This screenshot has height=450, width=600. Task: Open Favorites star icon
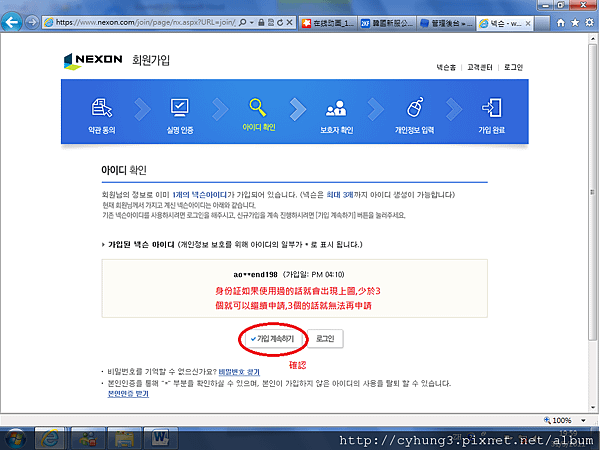pyautogui.click(x=575, y=23)
